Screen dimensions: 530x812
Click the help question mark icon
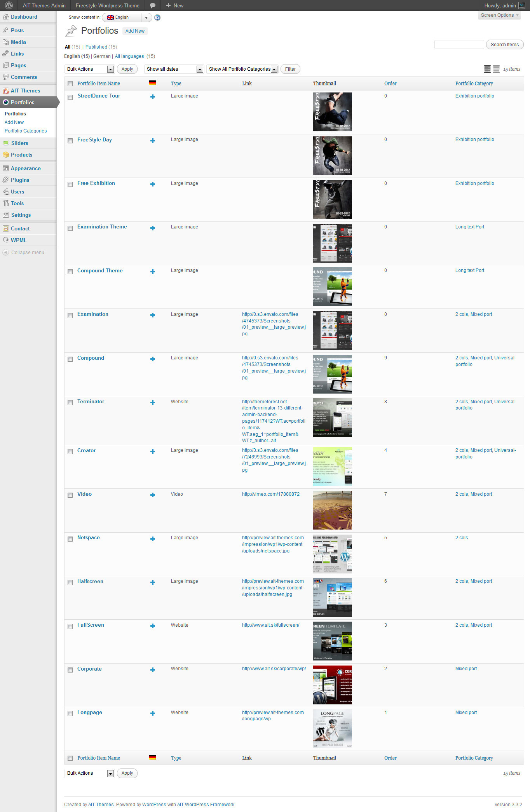click(x=157, y=17)
